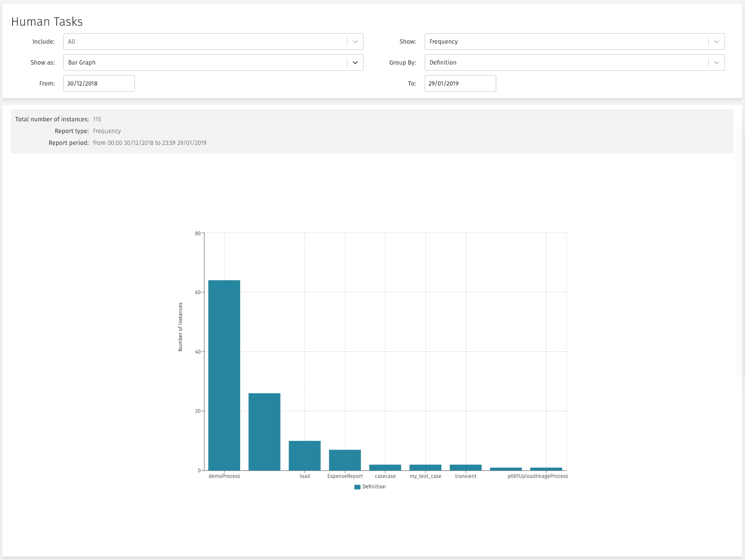Click the Show field chevron arrow
This screenshot has width=745, height=560.
(716, 41)
